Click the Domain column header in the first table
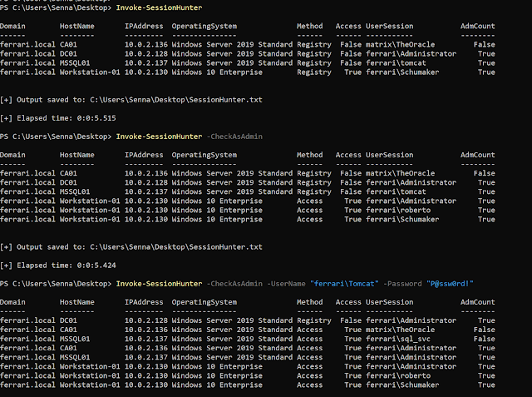This screenshot has height=397, width=532. tap(14, 27)
